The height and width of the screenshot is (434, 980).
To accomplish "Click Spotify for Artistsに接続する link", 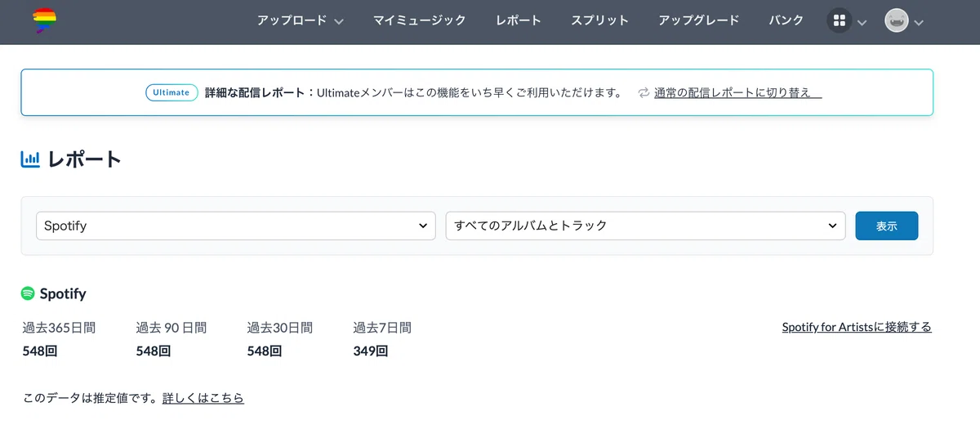I will (x=857, y=327).
